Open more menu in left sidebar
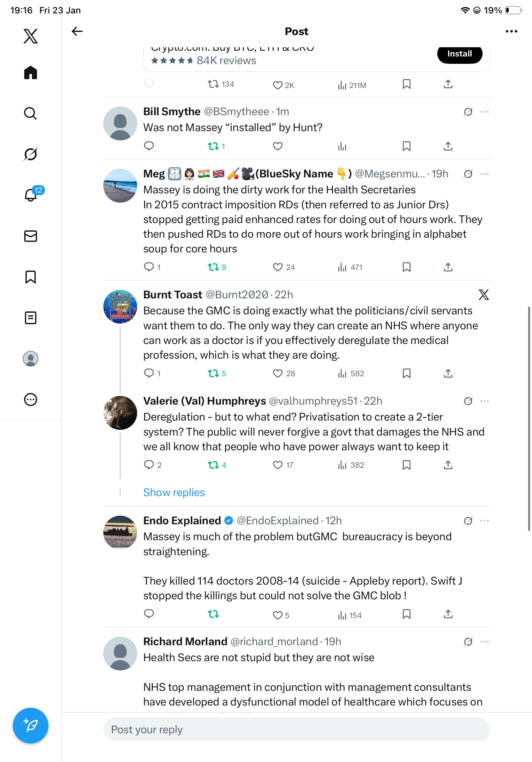This screenshot has height=762, width=532. [x=31, y=400]
